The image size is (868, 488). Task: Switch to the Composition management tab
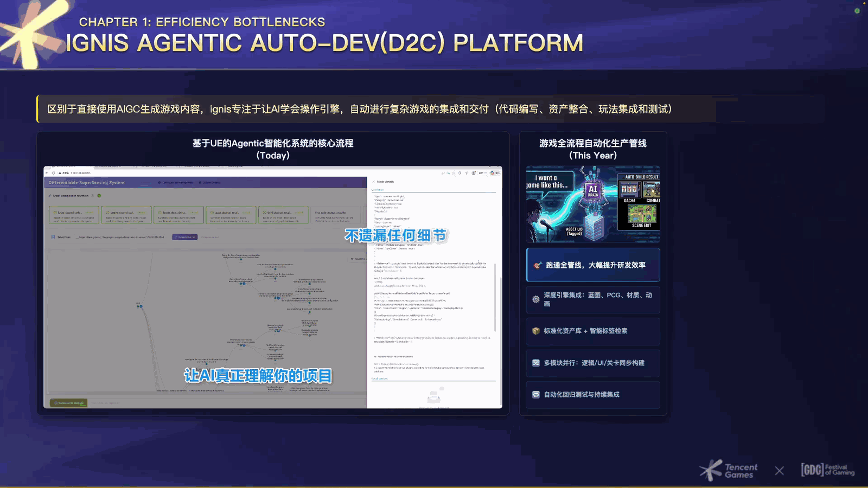175,182
